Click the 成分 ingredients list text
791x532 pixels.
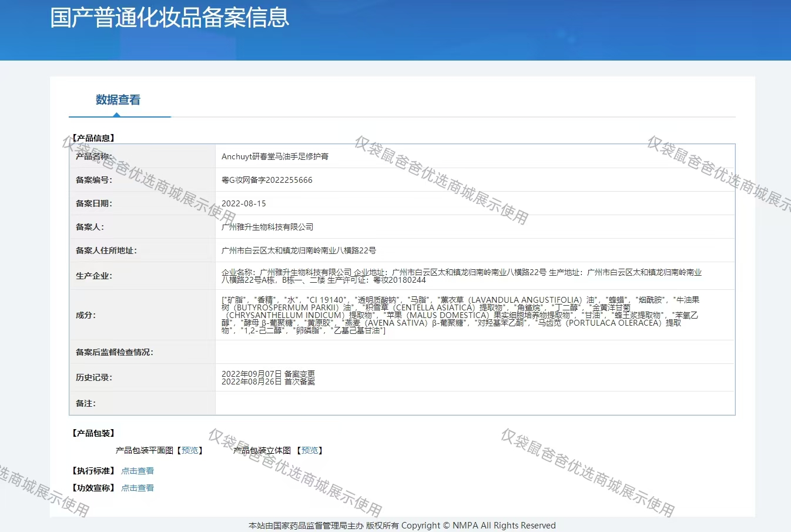pyautogui.click(x=460, y=315)
